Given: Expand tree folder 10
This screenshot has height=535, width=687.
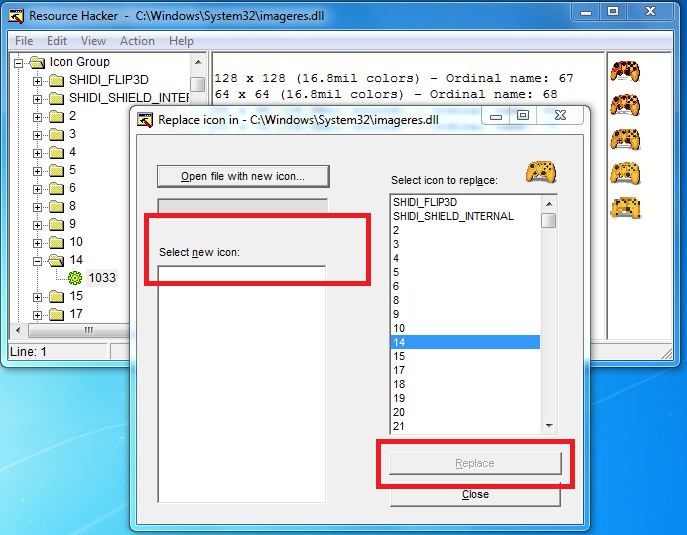Looking at the screenshot, I should pyautogui.click(x=37, y=243).
